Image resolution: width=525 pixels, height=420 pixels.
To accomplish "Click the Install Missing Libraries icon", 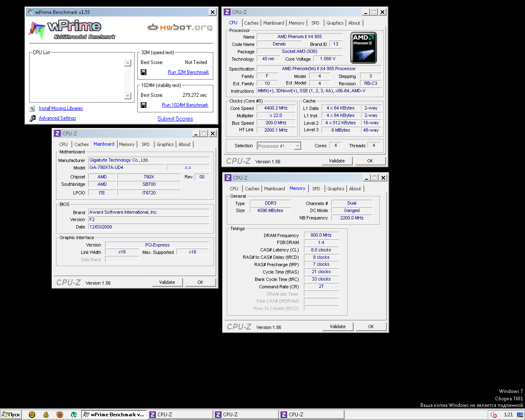I will (32, 109).
